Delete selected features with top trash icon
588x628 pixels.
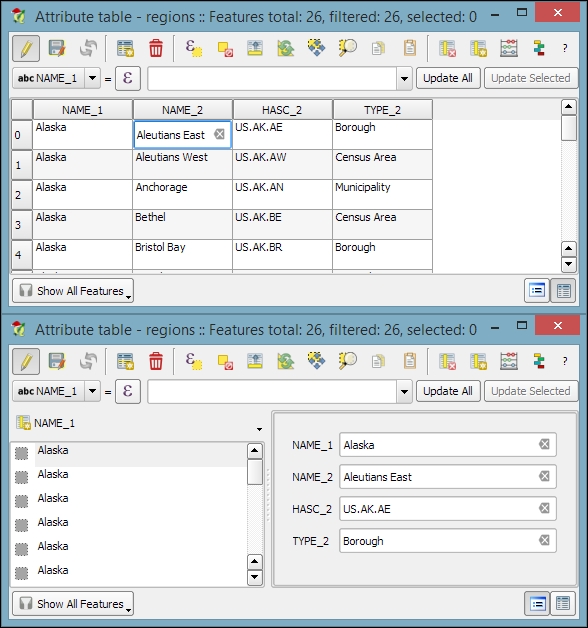tap(156, 49)
